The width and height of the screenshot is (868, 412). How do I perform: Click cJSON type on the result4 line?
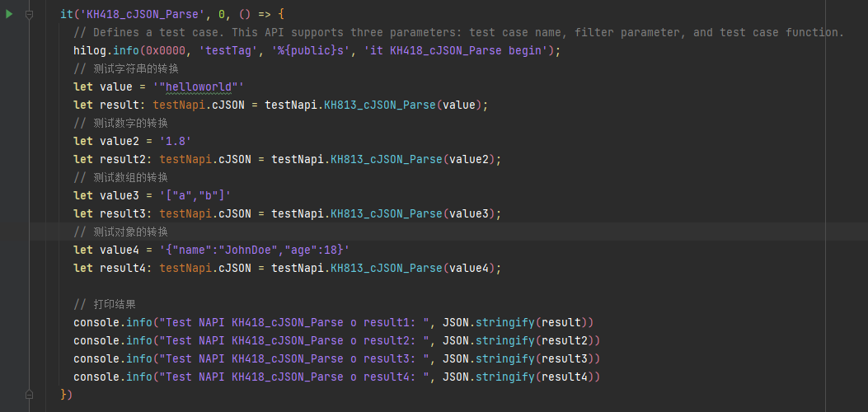point(235,269)
